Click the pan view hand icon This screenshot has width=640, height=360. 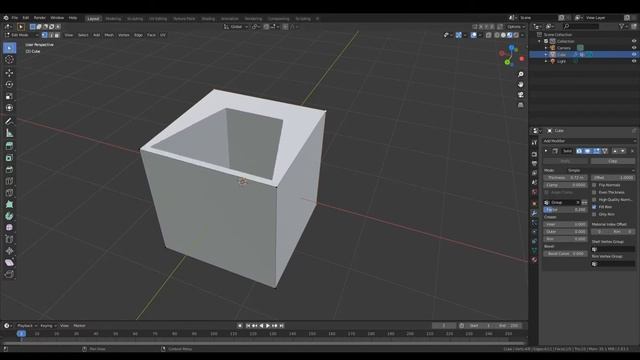[520, 84]
